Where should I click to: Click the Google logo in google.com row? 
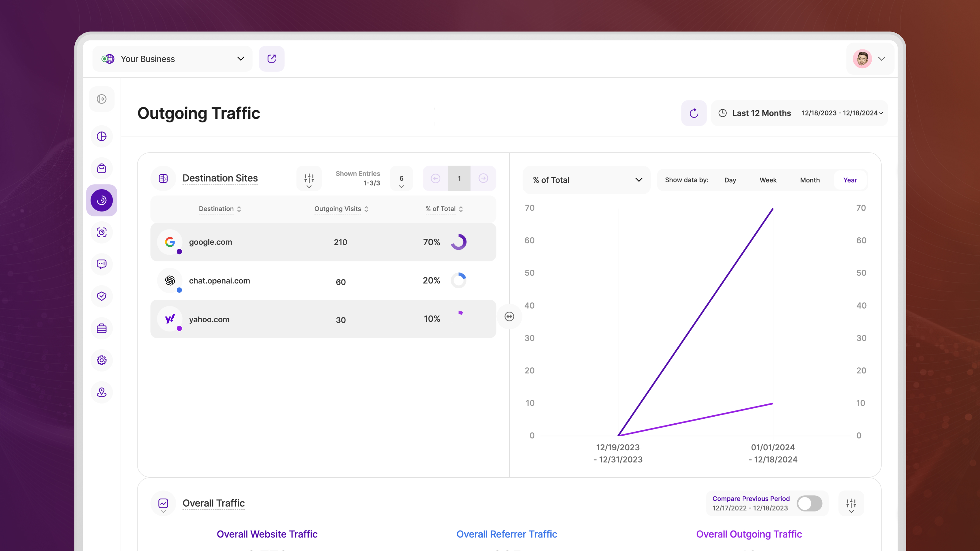point(170,242)
